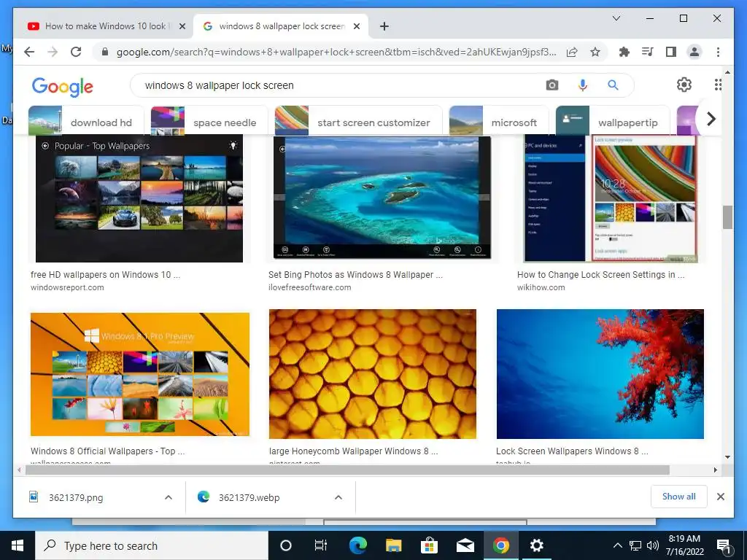Bookmark this page with the star icon
747x560 pixels.
[x=595, y=52]
